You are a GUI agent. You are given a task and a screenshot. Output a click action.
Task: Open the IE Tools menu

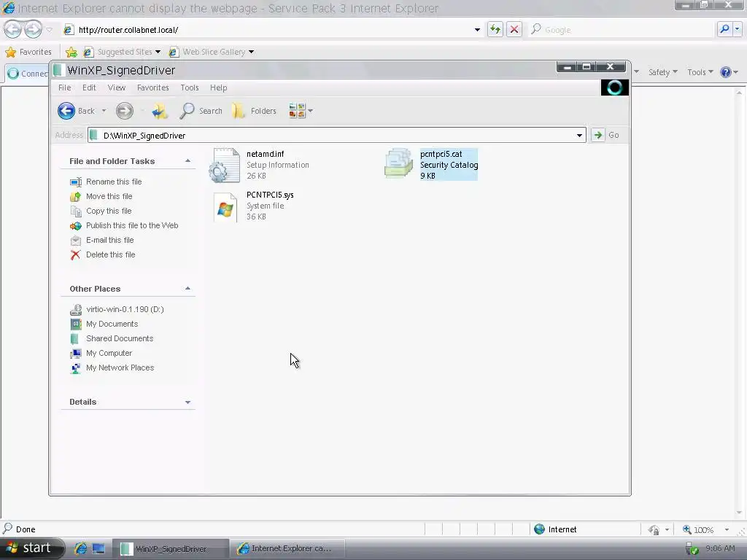(700, 72)
